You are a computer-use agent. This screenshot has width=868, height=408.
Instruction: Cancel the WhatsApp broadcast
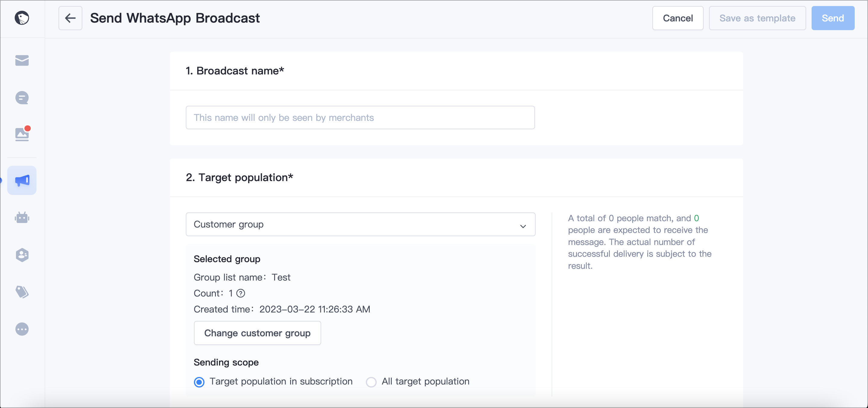click(678, 18)
